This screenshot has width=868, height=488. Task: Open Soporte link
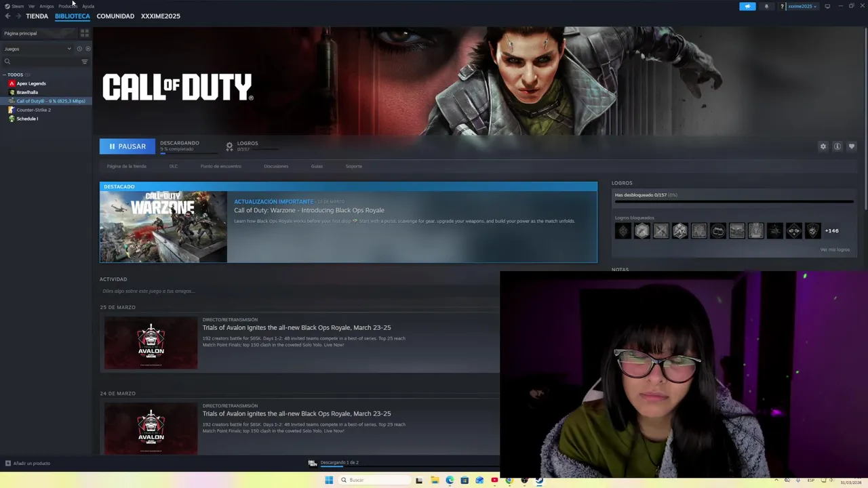click(354, 166)
